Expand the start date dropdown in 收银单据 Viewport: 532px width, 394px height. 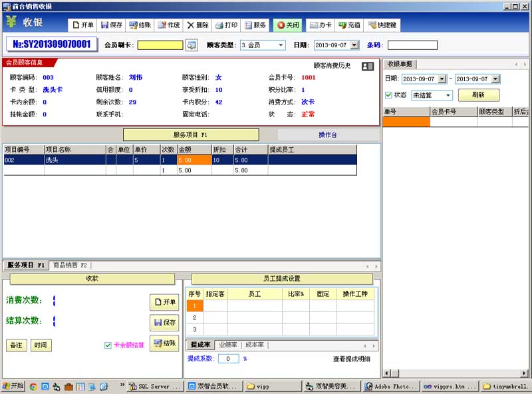(442, 79)
